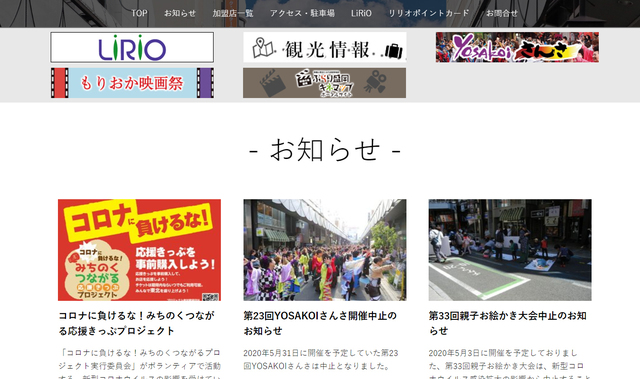Select LiRiO in the top navigation
Image resolution: width=640 pixels, height=379 pixels.
point(361,13)
